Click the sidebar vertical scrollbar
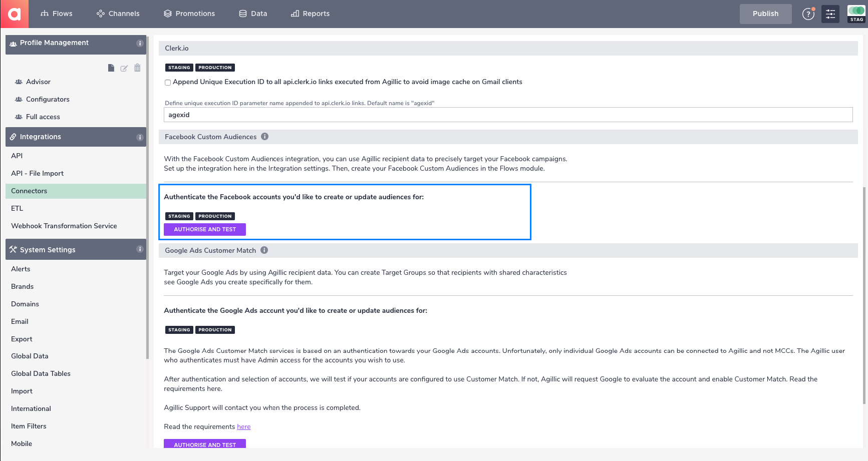The image size is (868, 461). coord(148,197)
